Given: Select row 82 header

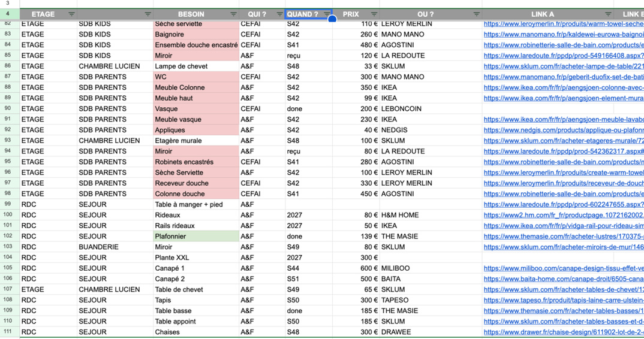Looking at the screenshot, I should tap(10, 24).
